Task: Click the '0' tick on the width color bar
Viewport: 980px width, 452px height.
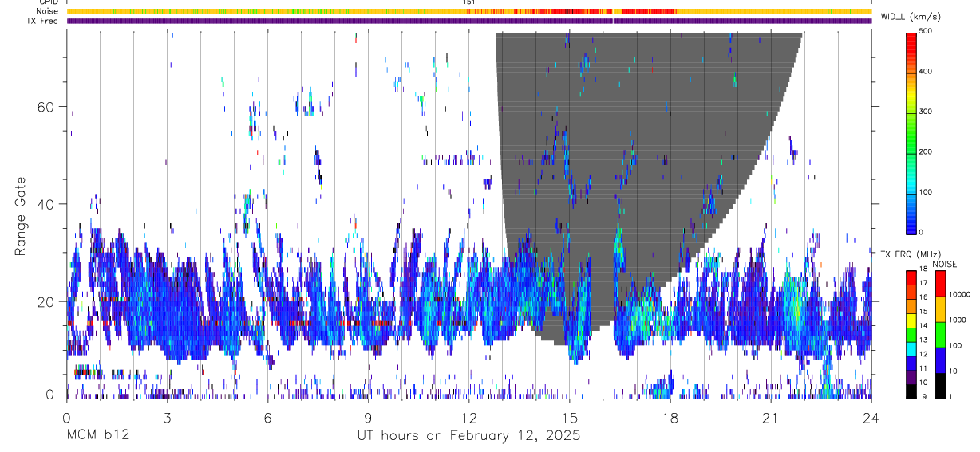Action: tap(922, 232)
